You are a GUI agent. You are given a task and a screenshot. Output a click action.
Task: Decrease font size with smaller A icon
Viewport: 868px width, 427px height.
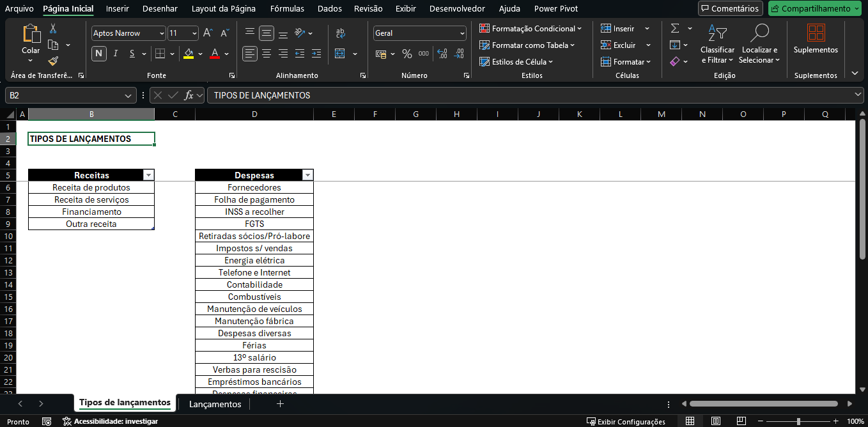224,33
